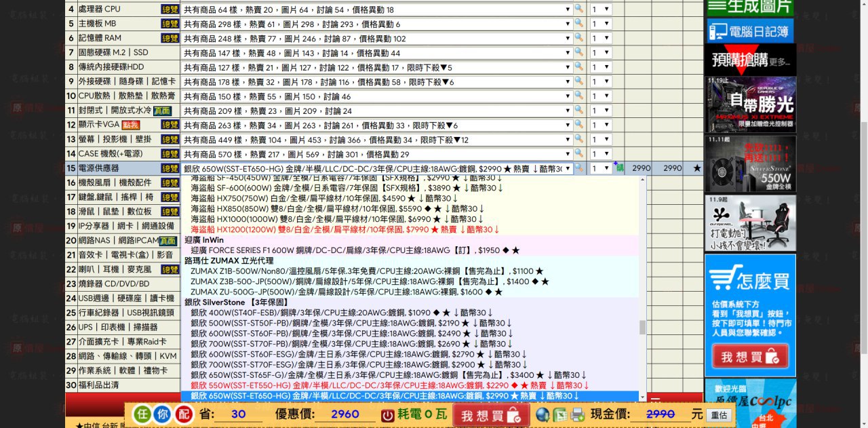This screenshot has height=428, width=868.
Task: Open 總覽 for 主機板 MB
Action: tap(170, 24)
